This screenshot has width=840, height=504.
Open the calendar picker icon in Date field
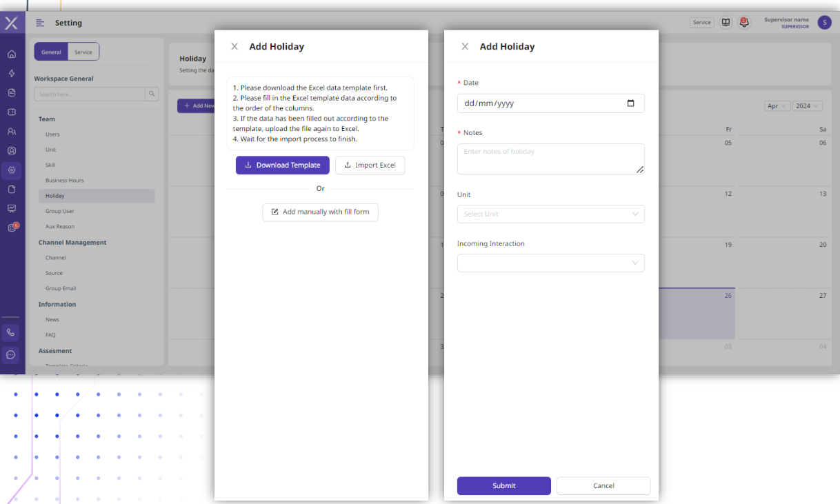[x=630, y=103]
